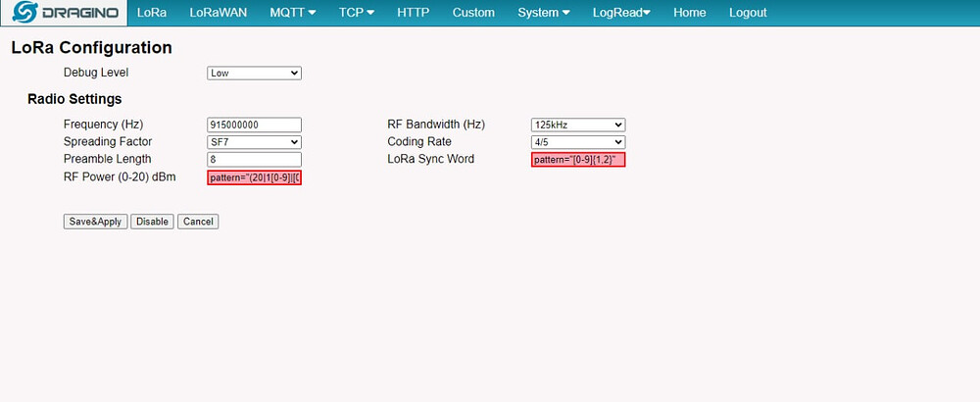Click the LoRa Configuration heading
This screenshot has width=980, height=402.
pos(91,47)
